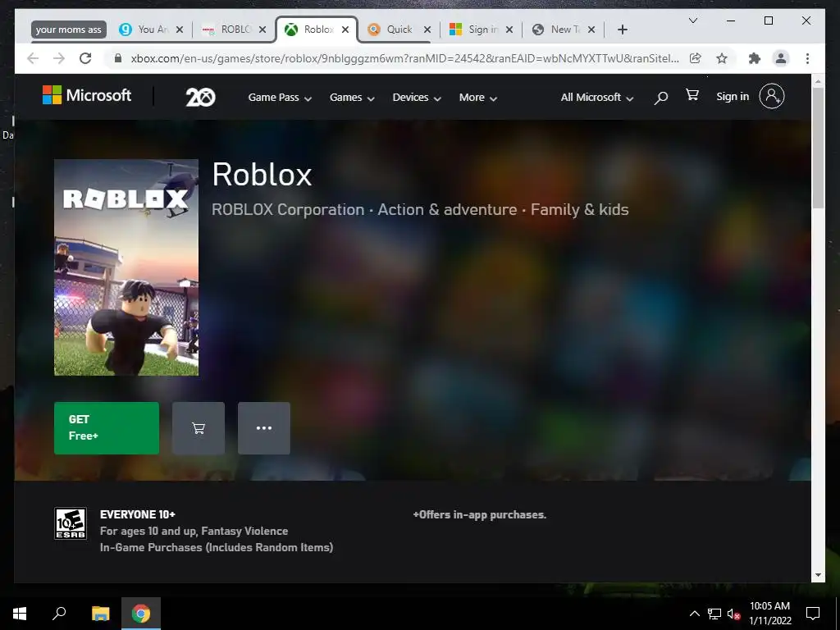Close the Quick tab
Screen dimensions: 840x630
(427, 30)
